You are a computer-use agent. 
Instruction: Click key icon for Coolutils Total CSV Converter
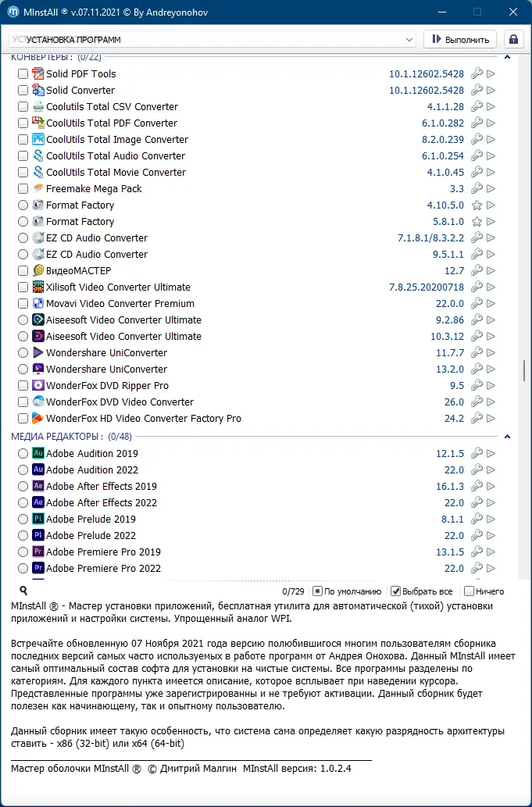point(477,106)
